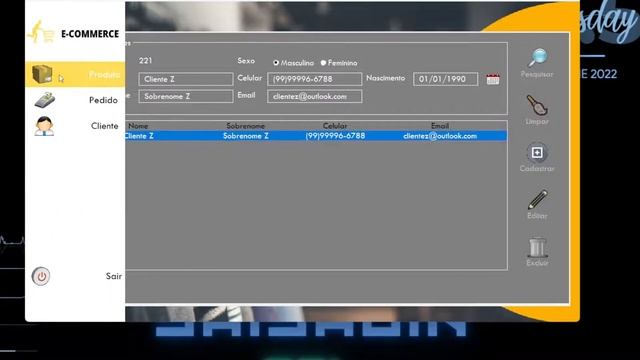Open the Pedido menu item

tap(75, 100)
